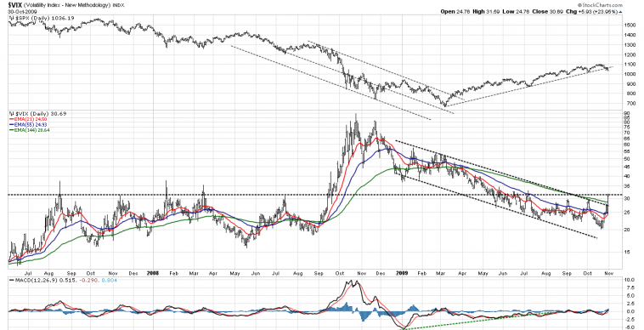Click the $VIX ticker title
This screenshot has width=644, height=330.
(x=14, y=5)
